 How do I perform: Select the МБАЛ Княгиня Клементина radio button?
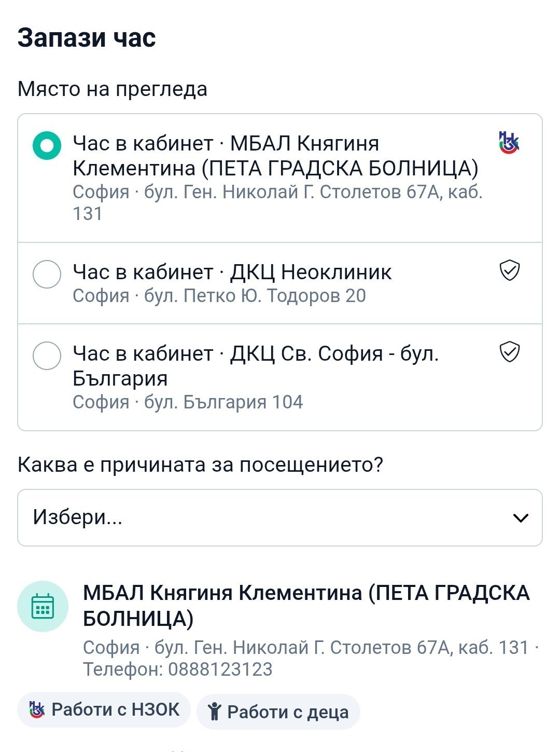47,145
